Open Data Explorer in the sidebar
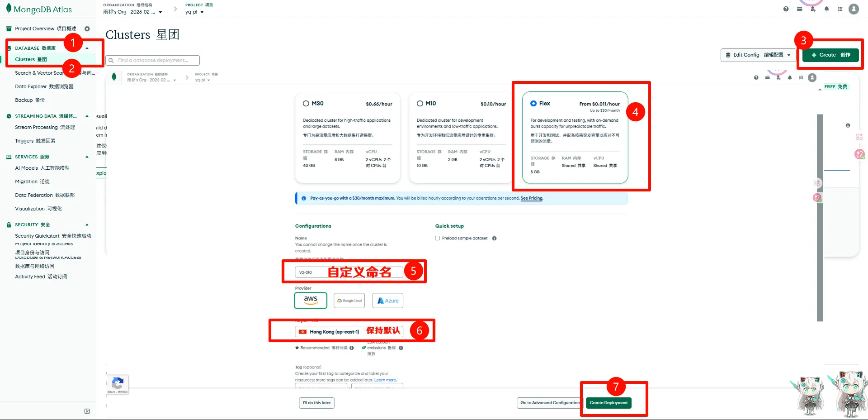Image resolution: width=868 pixels, height=420 pixels. click(x=44, y=87)
